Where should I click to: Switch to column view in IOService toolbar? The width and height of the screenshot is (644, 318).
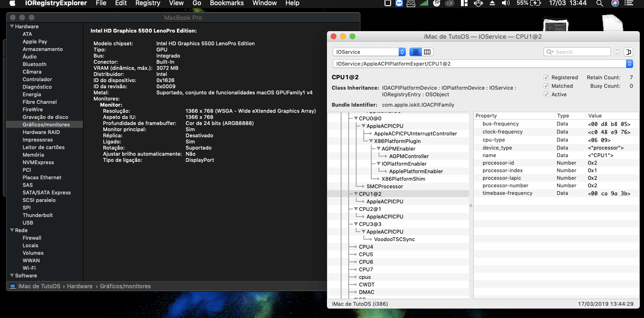(427, 52)
